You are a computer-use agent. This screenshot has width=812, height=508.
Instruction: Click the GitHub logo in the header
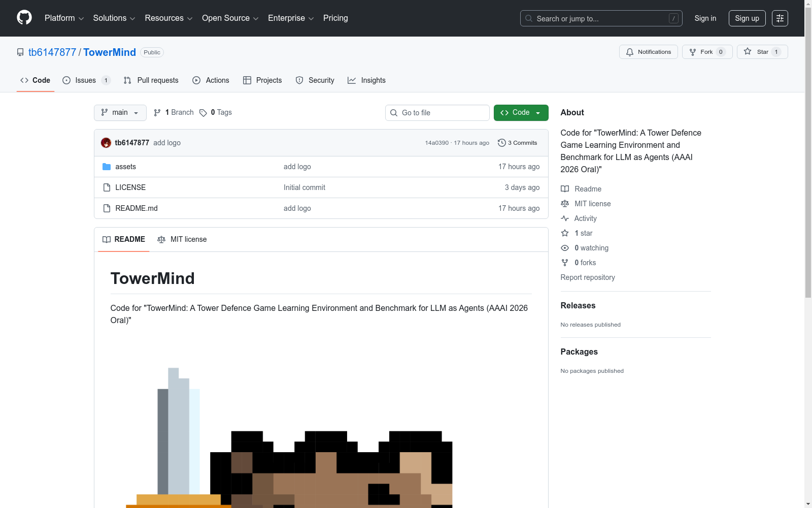point(24,18)
